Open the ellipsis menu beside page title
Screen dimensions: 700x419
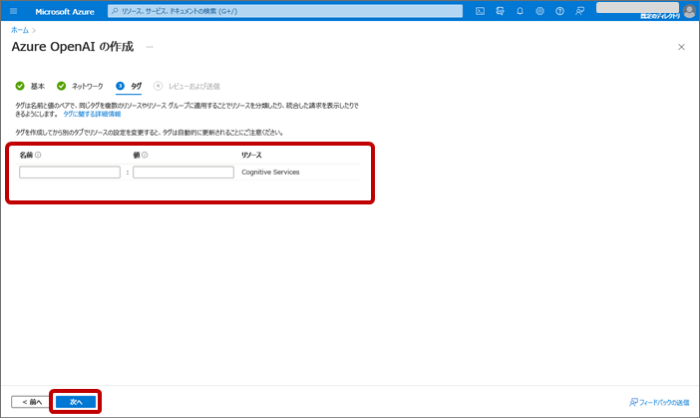[150, 47]
